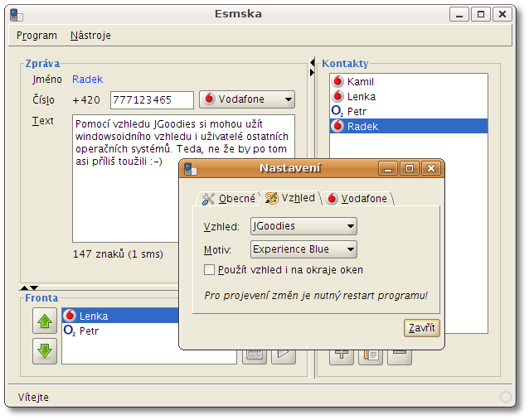Image resolution: width=529 pixels, height=420 pixels.
Task: Close the Esmska main window
Action: click(x=502, y=14)
